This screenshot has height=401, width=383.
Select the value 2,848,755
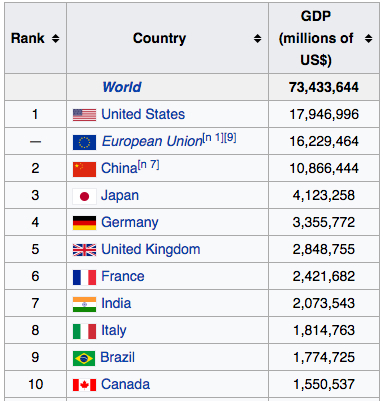coord(324,250)
